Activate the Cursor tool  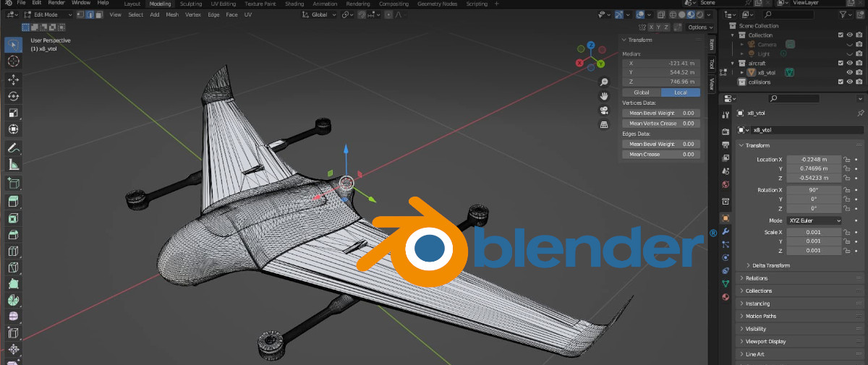pos(13,61)
